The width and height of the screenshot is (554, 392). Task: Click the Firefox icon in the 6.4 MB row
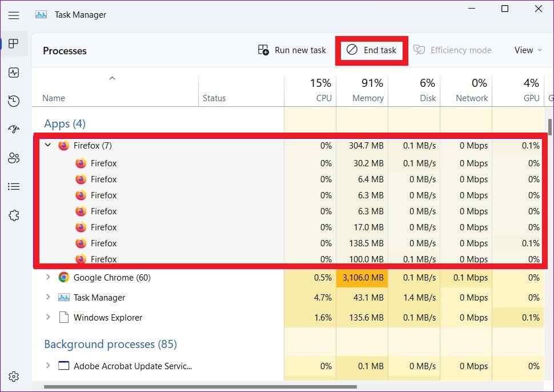tap(81, 179)
